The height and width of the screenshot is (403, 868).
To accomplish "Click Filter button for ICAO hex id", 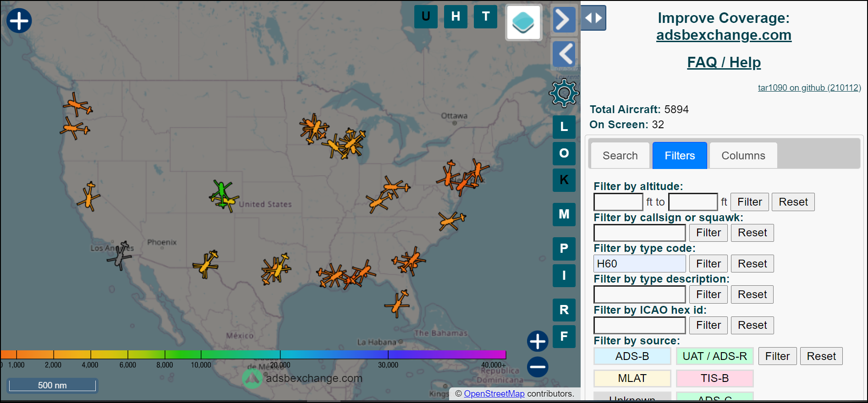I will (709, 325).
